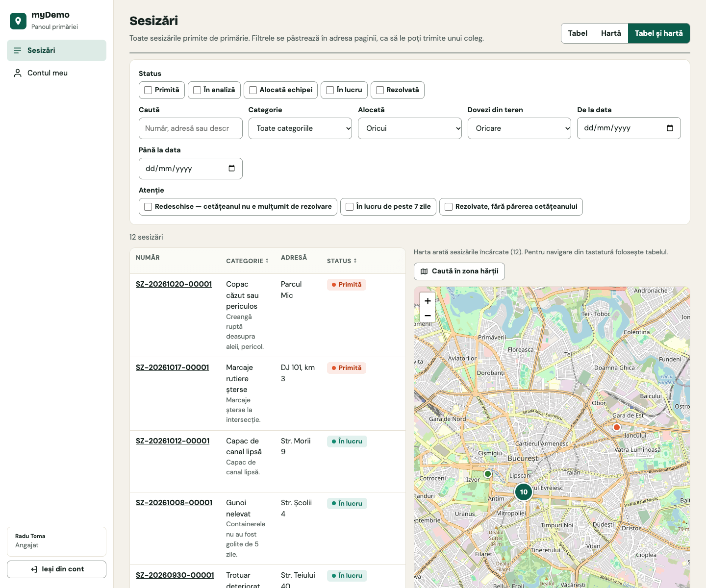Click the logout arrow icon
Image resolution: width=706 pixels, height=588 pixels.
pos(34,569)
